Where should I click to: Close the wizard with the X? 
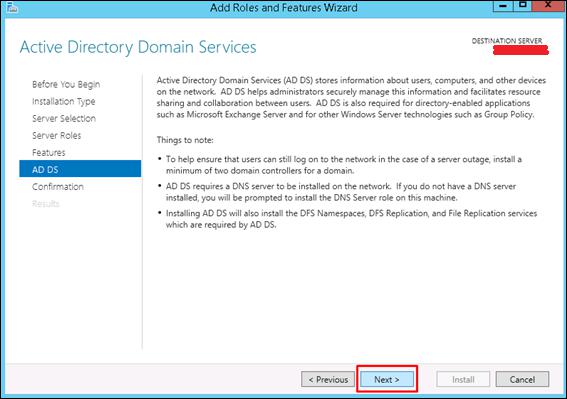[x=549, y=5]
